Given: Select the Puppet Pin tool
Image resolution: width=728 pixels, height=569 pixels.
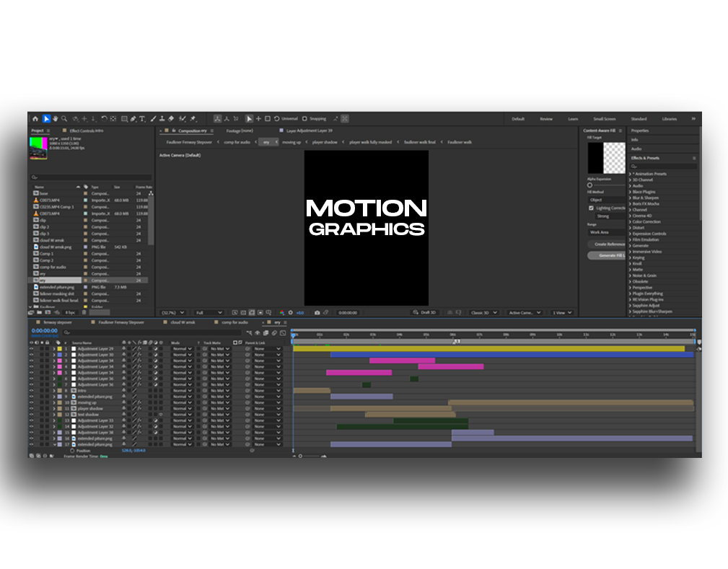Looking at the screenshot, I should click(193, 119).
